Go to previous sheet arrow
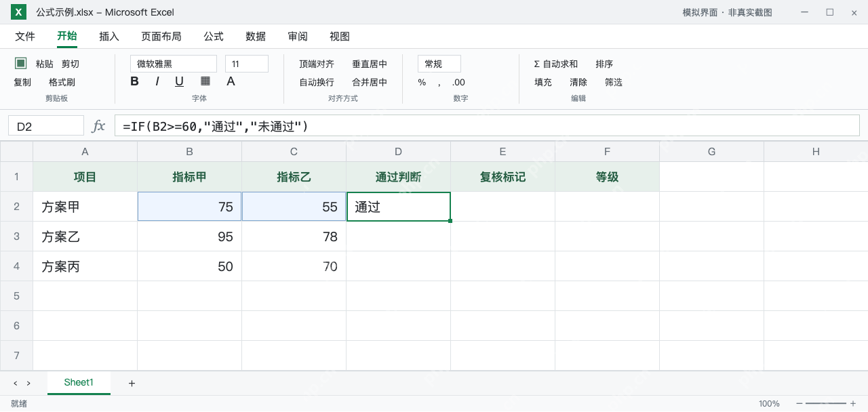 click(15, 384)
